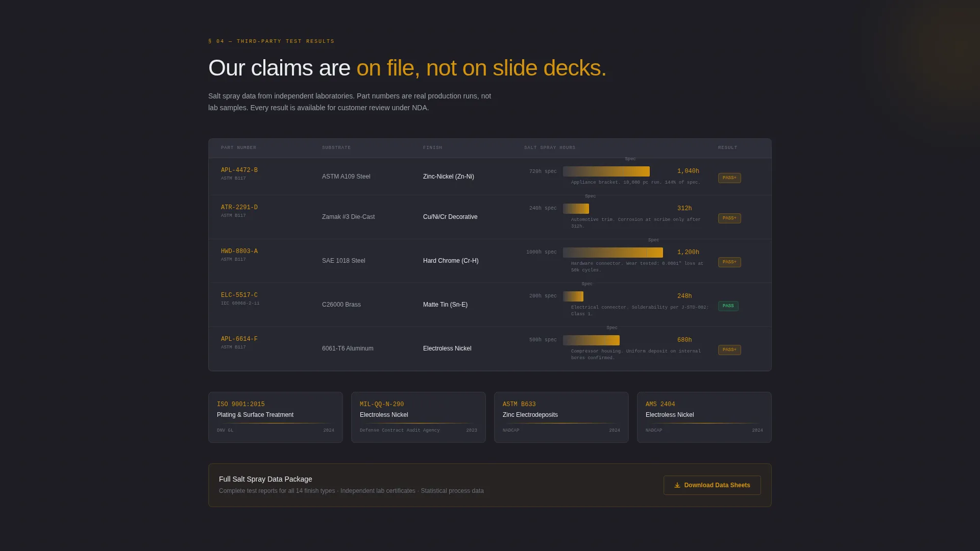Click the green PASS badge for Matte Tin

click(x=728, y=306)
